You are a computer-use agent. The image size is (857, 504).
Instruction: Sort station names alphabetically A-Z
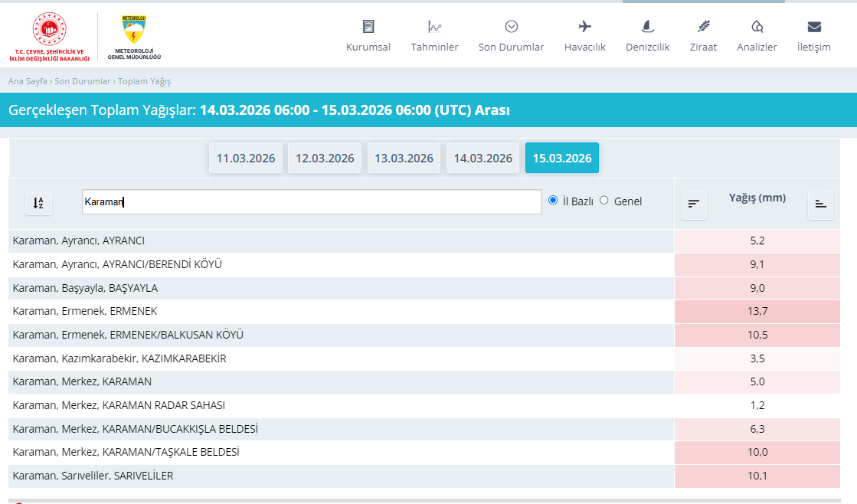39,203
